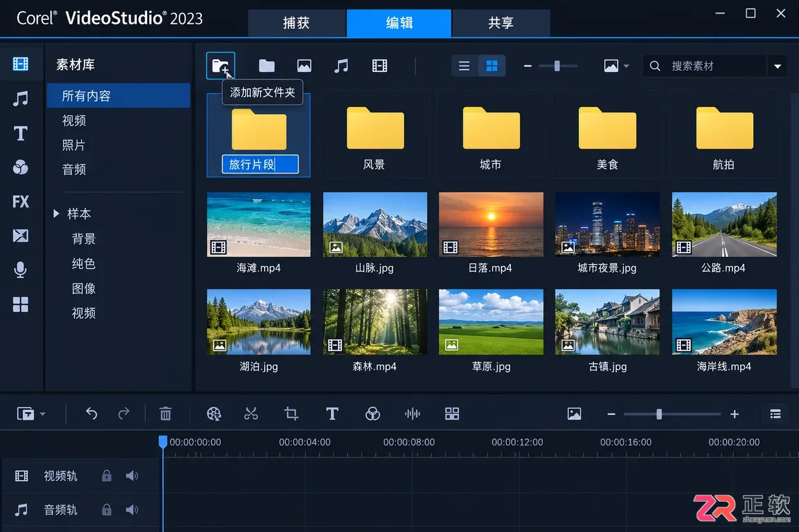Select the 山脉.jpg thumbnail

(375, 224)
